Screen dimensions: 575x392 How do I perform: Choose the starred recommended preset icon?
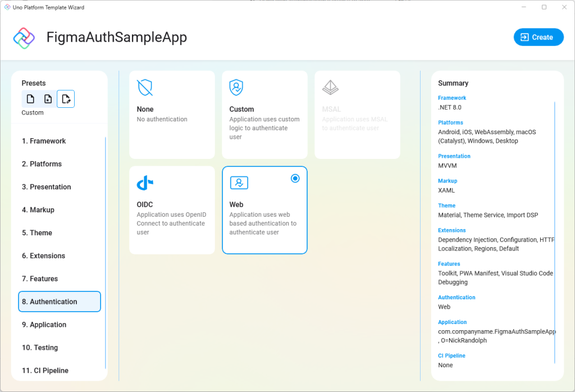coord(48,98)
